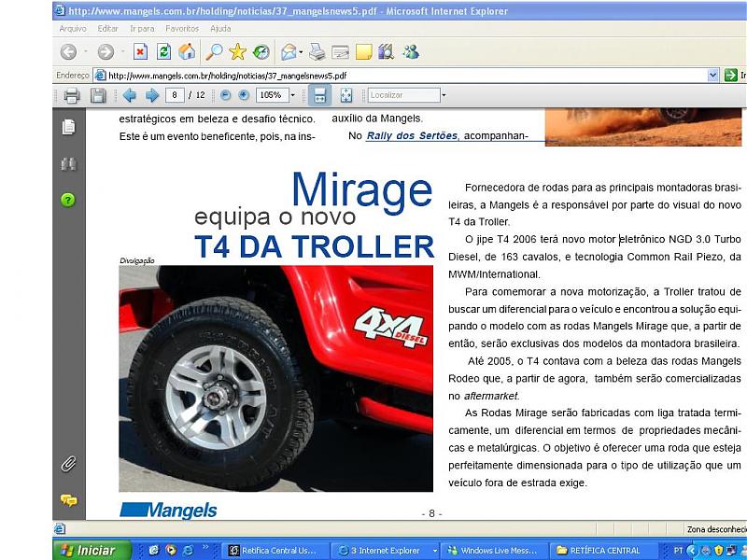Click the Troller T4 wheel photo
Viewport: 747px width, 560px height.
pos(275,379)
